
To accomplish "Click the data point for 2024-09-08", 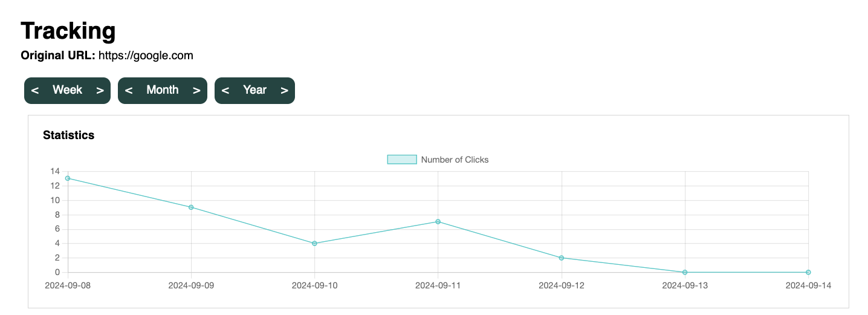I will point(68,178).
